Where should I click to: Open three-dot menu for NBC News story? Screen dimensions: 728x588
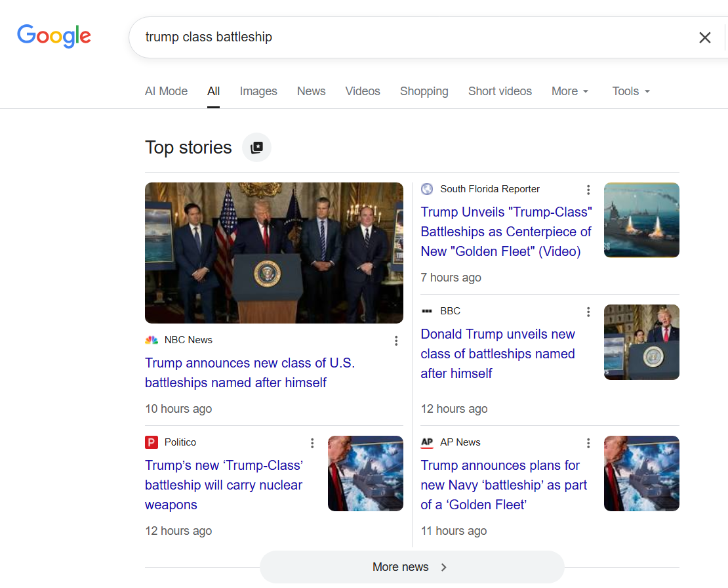(396, 341)
